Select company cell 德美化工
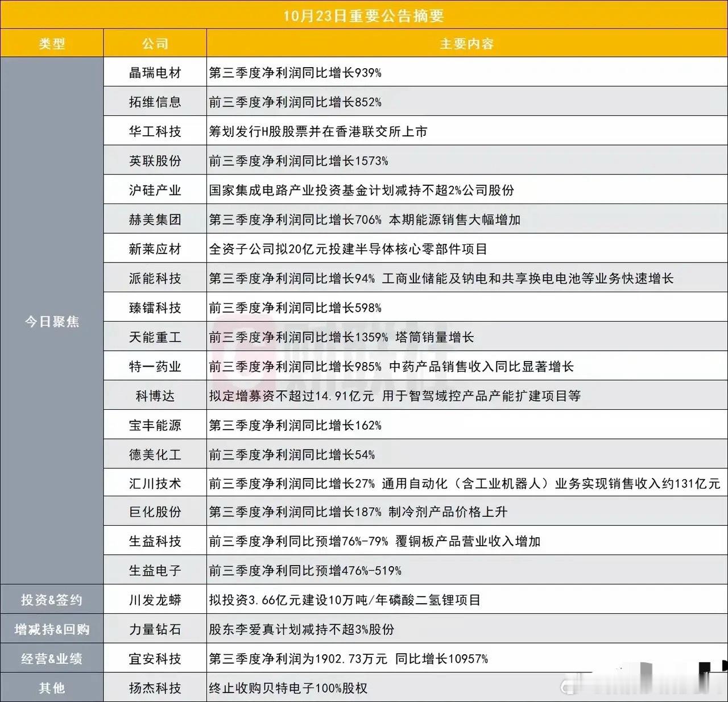 tap(155, 455)
